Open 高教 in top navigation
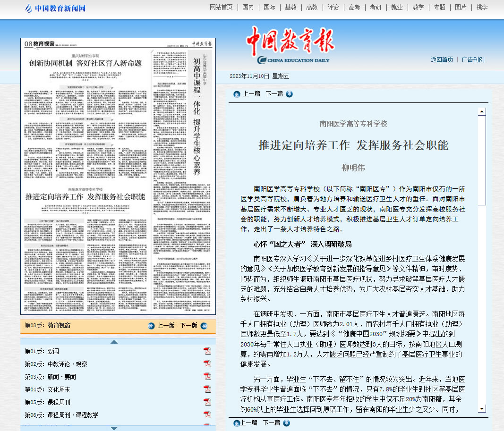504x431 pixels. pos(312,7)
